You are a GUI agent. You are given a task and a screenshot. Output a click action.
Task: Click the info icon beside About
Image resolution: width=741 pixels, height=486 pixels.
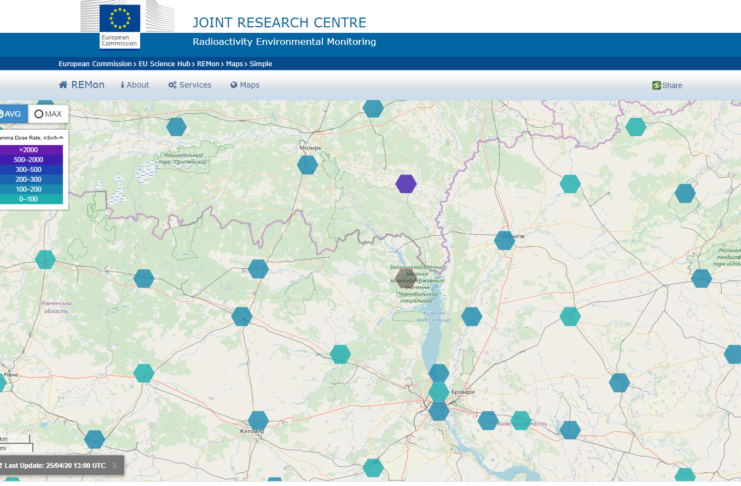click(122, 85)
